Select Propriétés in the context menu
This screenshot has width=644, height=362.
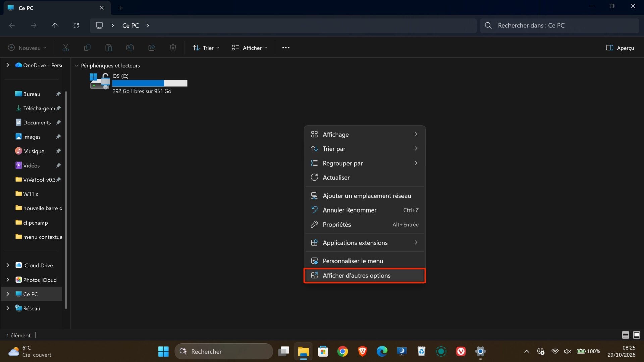pyautogui.click(x=364, y=224)
